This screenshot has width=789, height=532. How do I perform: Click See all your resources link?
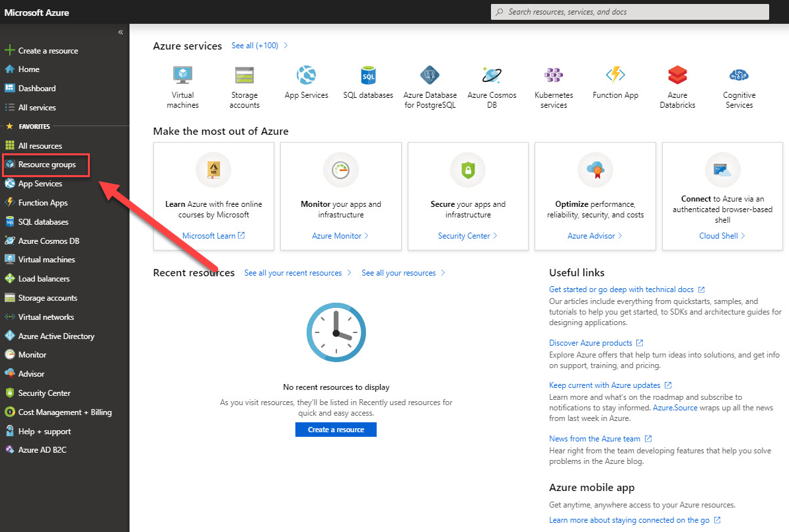(403, 273)
